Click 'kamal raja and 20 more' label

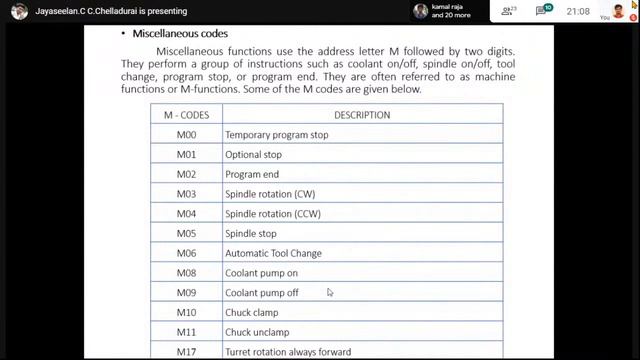click(451, 11)
